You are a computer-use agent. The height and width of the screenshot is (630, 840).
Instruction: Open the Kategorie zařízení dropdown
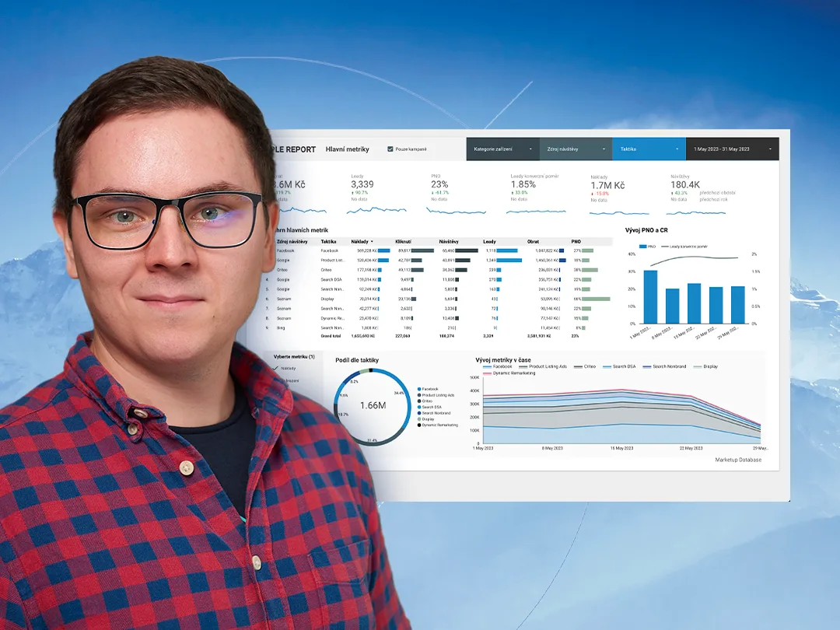pyautogui.click(x=502, y=149)
